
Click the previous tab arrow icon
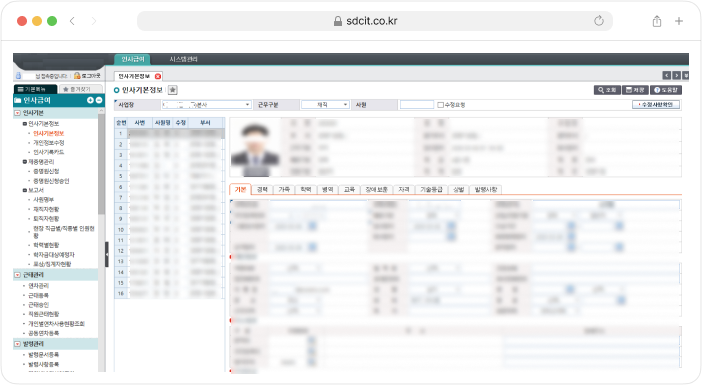coord(667,76)
